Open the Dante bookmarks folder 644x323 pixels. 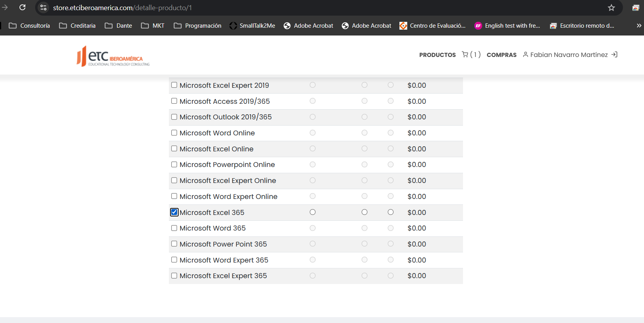(x=119, y=26)
